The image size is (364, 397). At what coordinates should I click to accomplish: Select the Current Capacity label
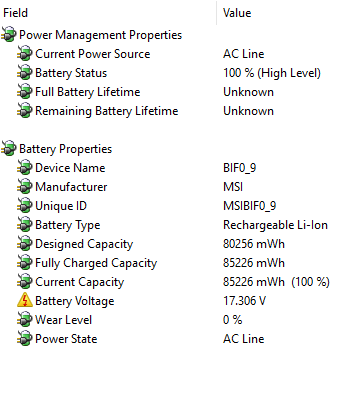[x=80, y=282]
